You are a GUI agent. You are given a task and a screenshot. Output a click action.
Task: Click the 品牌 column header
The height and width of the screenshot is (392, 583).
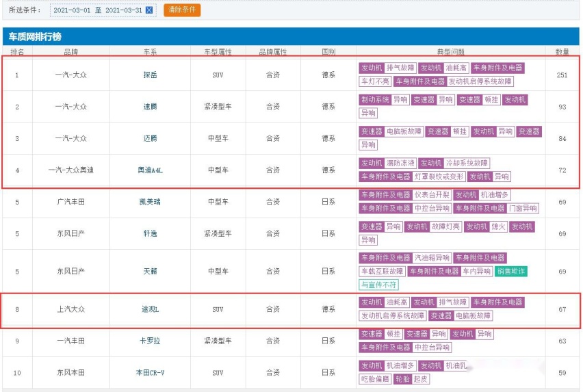coord(70,51)
